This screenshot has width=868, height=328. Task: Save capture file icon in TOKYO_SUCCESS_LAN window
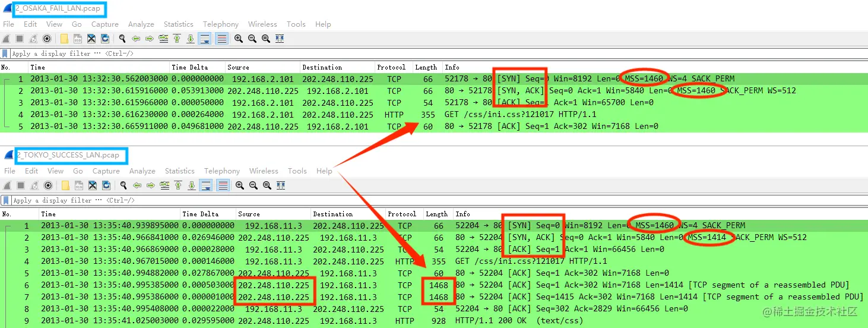pyautogui.click(x=79, y=185)
